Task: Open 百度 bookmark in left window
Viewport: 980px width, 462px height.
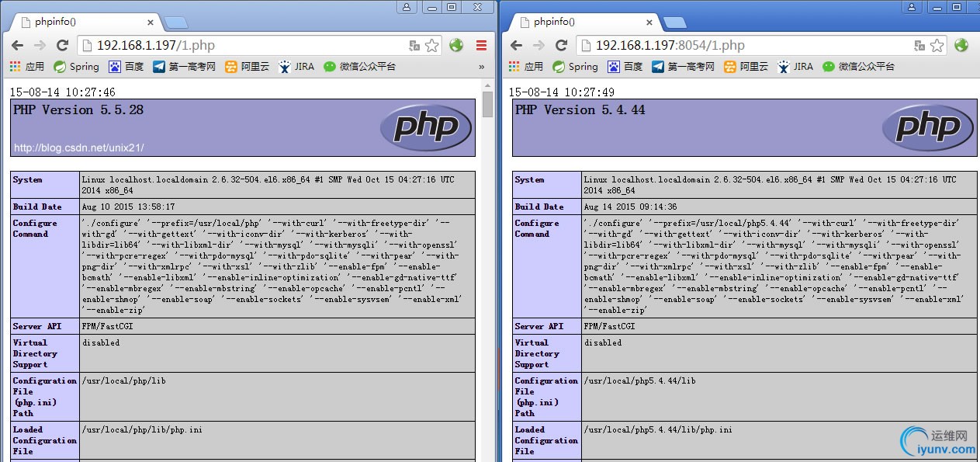Action: pos(126,67)
